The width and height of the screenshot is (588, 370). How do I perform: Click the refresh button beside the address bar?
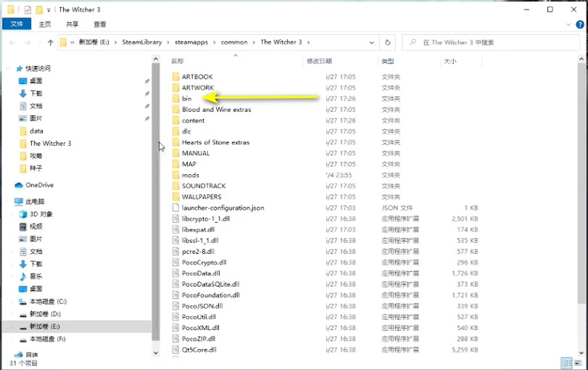(x=388, y=43)
